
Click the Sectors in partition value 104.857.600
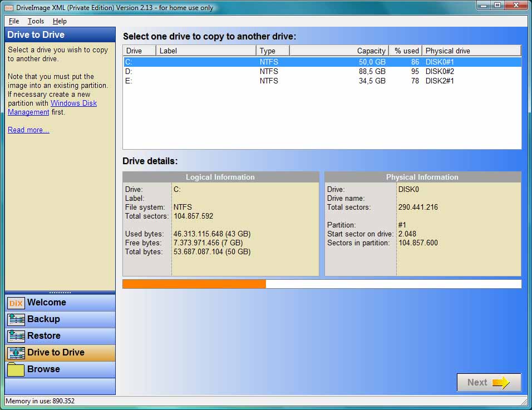(x=418, y=243)
